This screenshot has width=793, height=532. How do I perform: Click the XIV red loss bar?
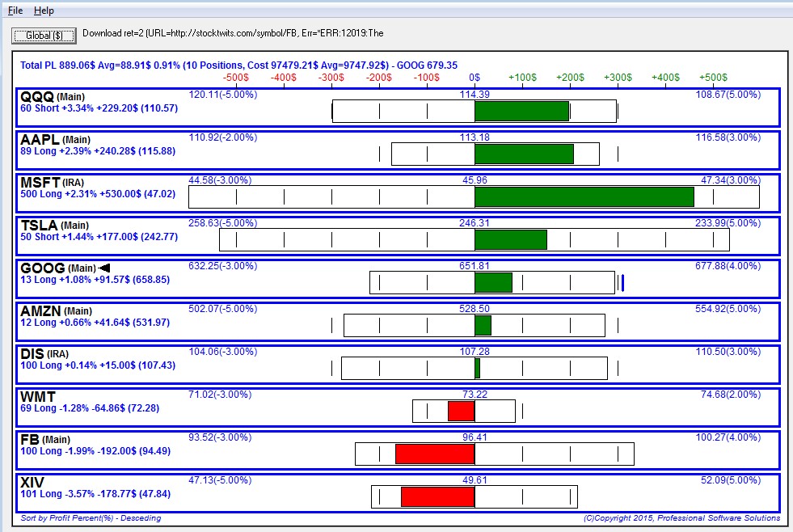pos(438,497)
